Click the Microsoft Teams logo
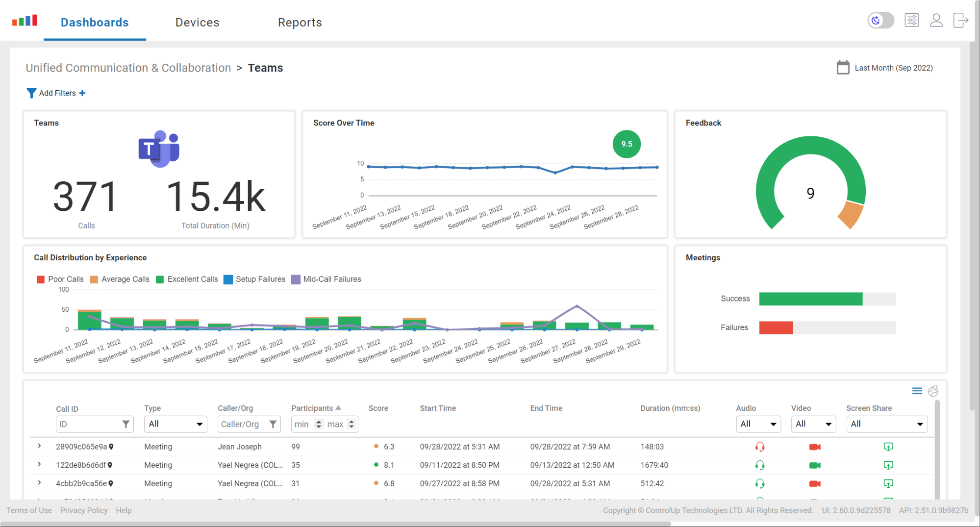The image size is (980, 527). [x=159, y=149]
